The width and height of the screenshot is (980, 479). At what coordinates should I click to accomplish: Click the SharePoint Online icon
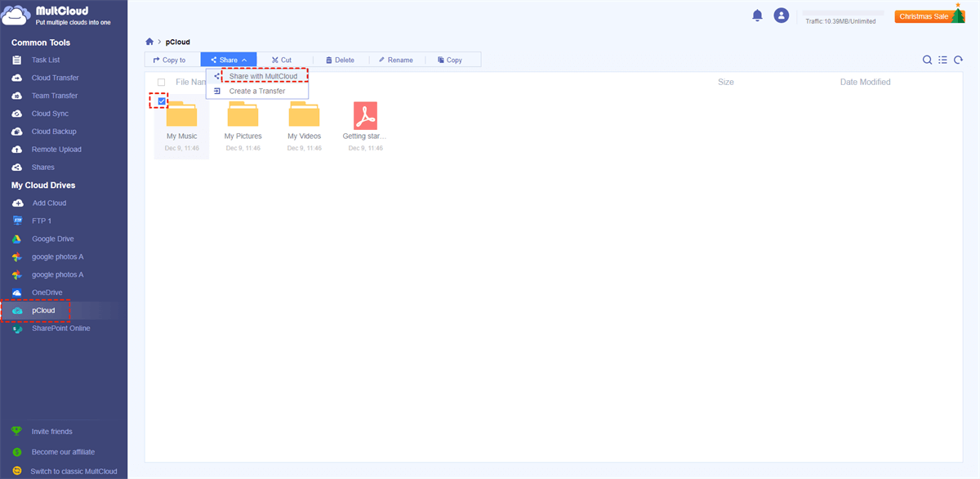point(16,329)
